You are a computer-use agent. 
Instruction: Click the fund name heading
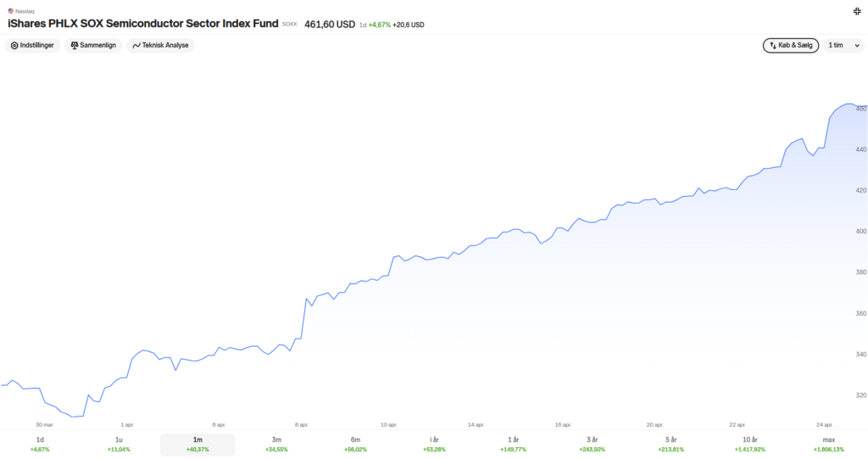(x=142, y=23)
